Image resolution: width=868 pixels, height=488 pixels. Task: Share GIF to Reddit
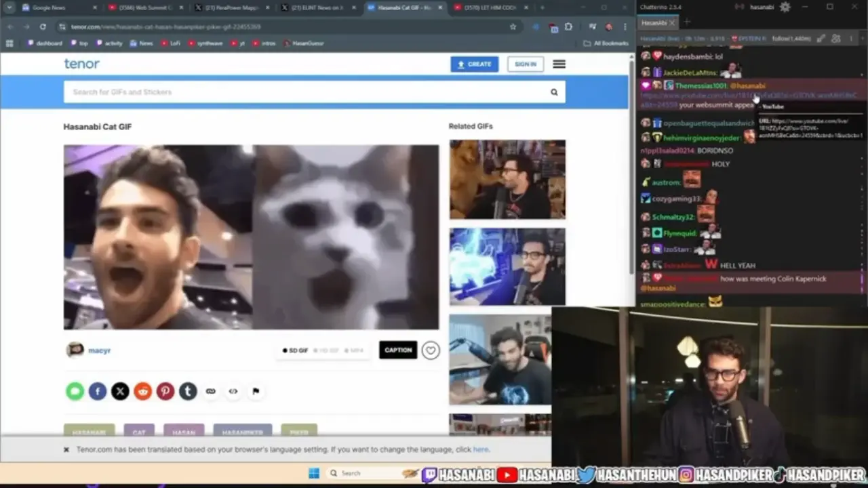coord(142,391)
